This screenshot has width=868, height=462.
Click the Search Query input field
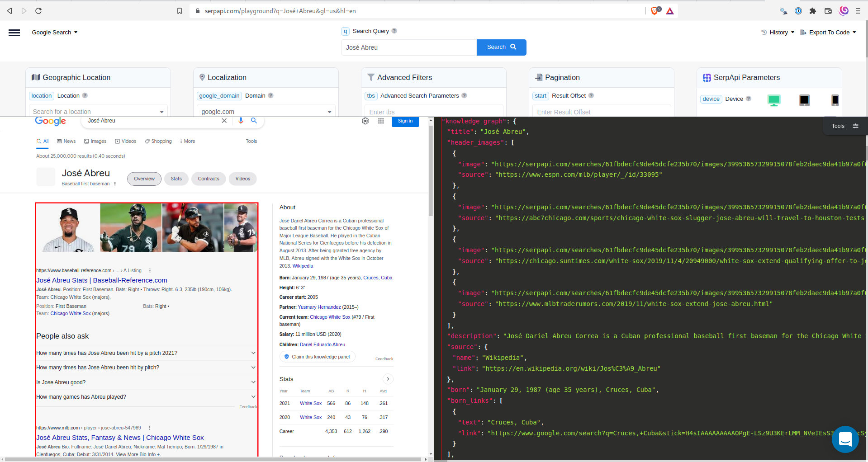point(409,47)
